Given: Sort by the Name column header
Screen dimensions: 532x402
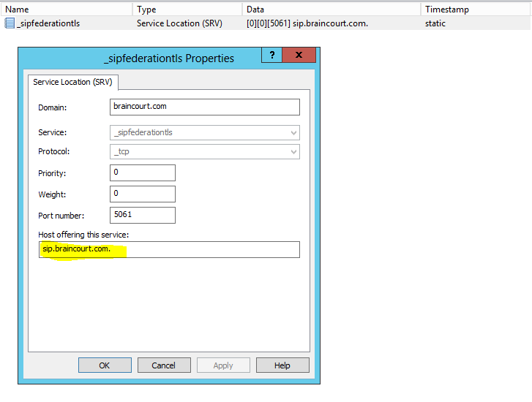Looking at the screenshot, I should click(x=67, y=10).
